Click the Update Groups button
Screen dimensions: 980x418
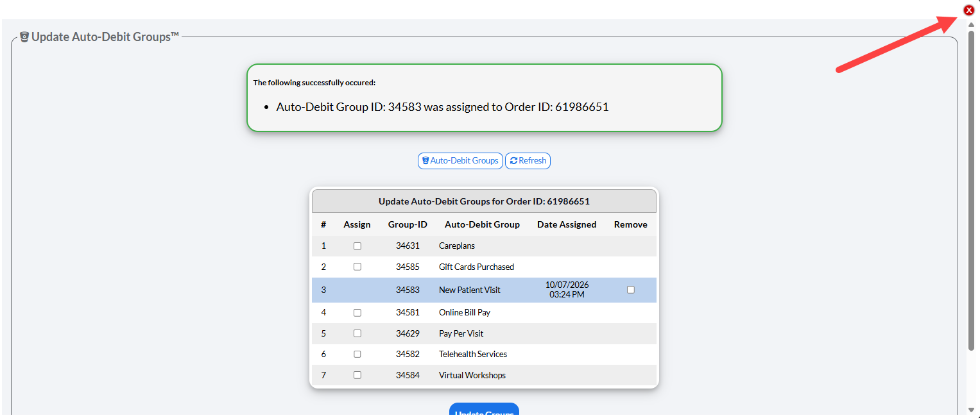pyautogui.click(x=484, y=410)
